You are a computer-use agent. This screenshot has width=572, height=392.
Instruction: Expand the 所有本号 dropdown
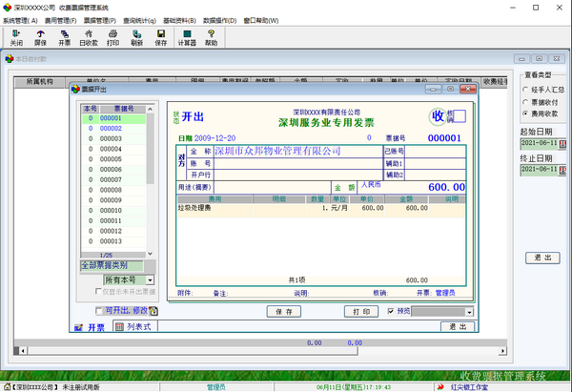[148, 279]
